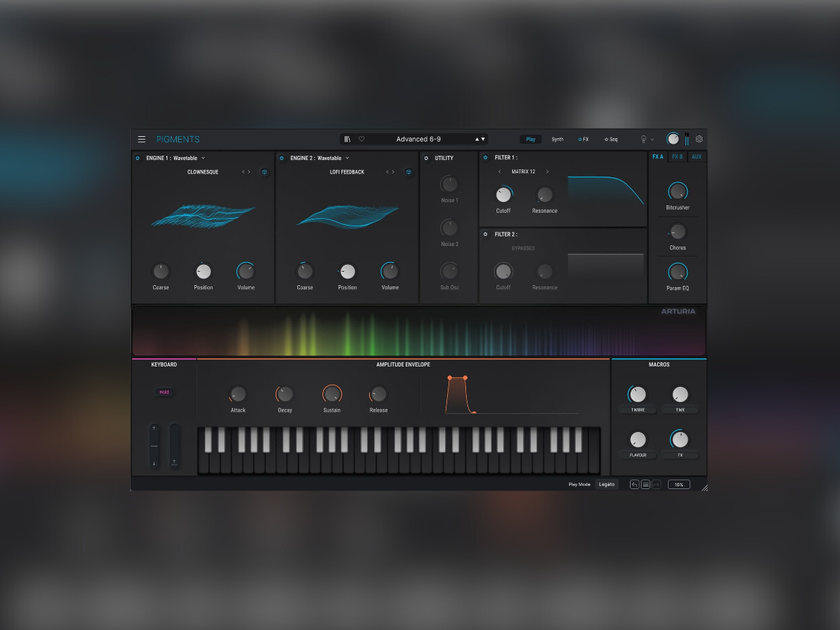Viewport: 840px width, 630px height.
Task: Open the sound design tips lightbulb
Action: (x=644, y=139)
